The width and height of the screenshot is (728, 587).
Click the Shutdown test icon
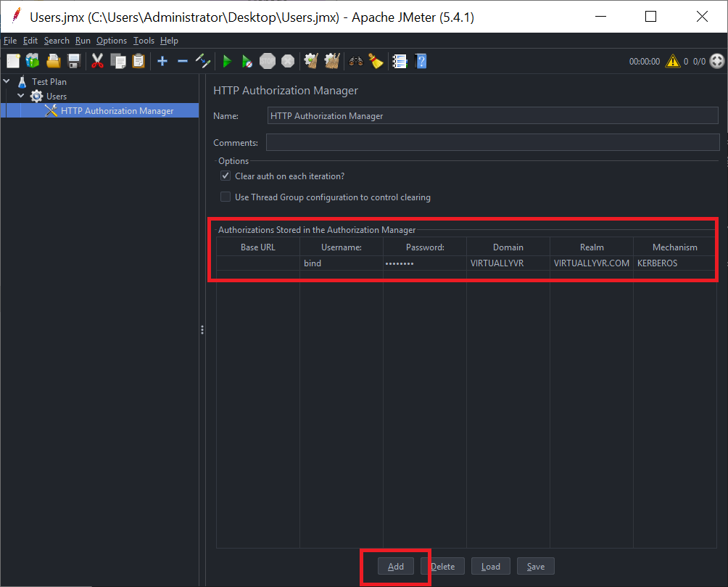(x=288, y=61)
